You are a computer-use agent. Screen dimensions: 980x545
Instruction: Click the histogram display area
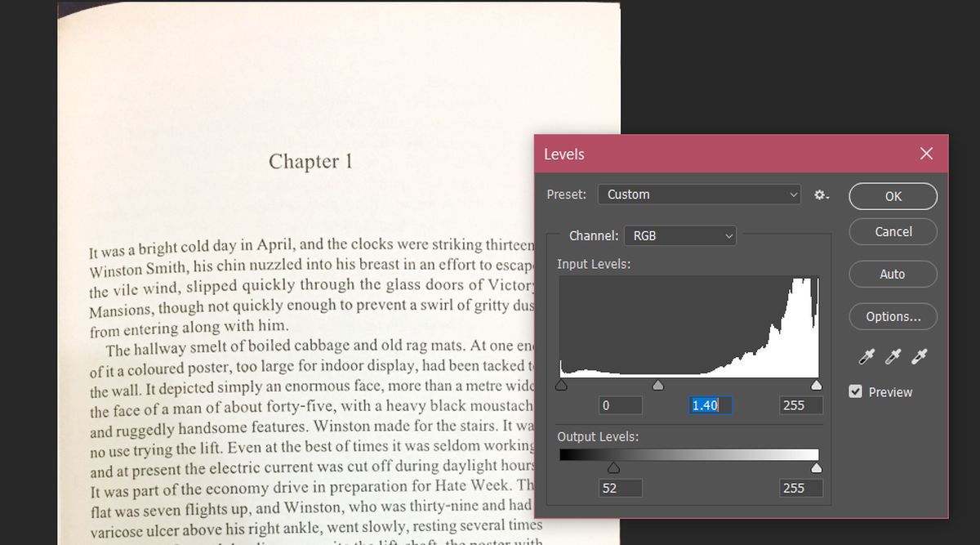pyautogui.click(x=688, y=327)
